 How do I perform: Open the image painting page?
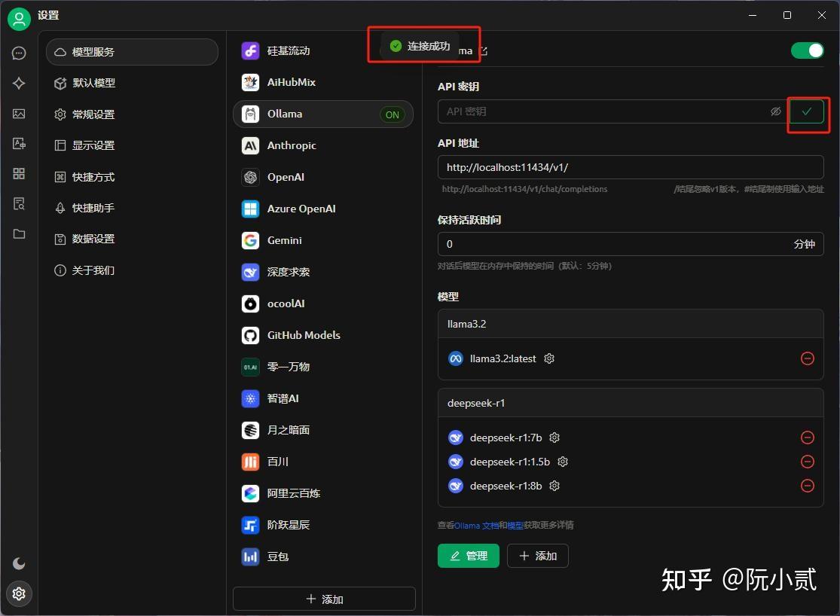click(19, 114)
